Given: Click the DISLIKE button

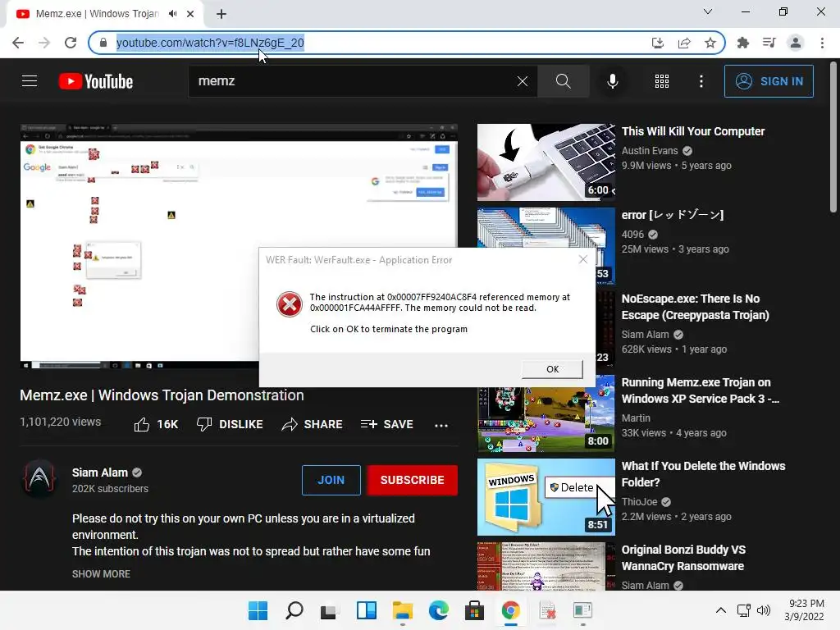Looking at the screenshot, I should (230, 424).
